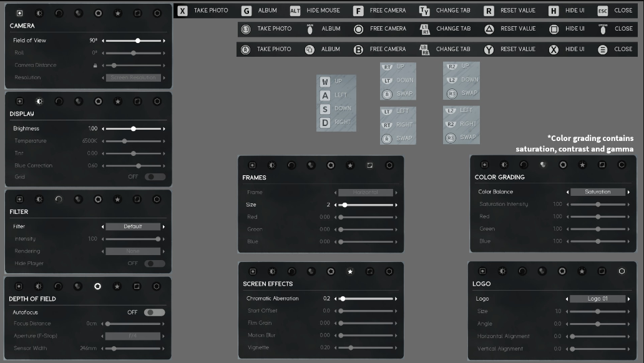Open the Resolution selector showing Screen Resolution
644x363 pixels.
click(x=133, y=77)
